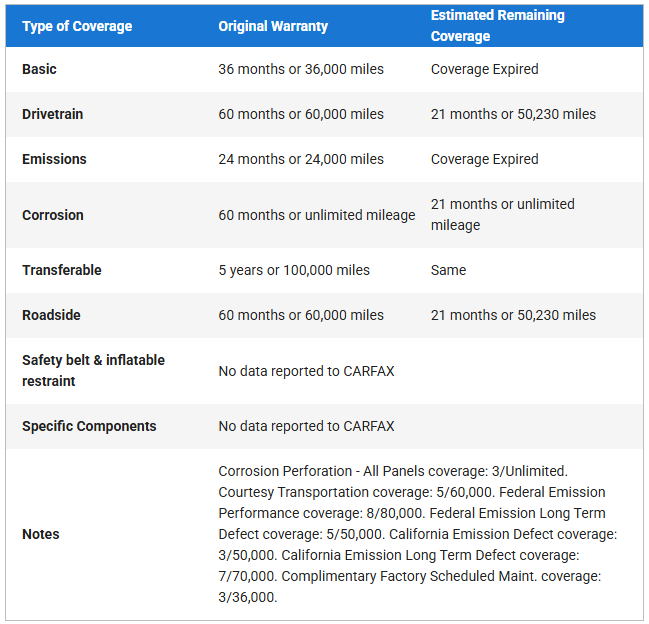Click the Corrosion Perforation notes paragraph
The image size is (649, 624).
[x=418, y=534]
